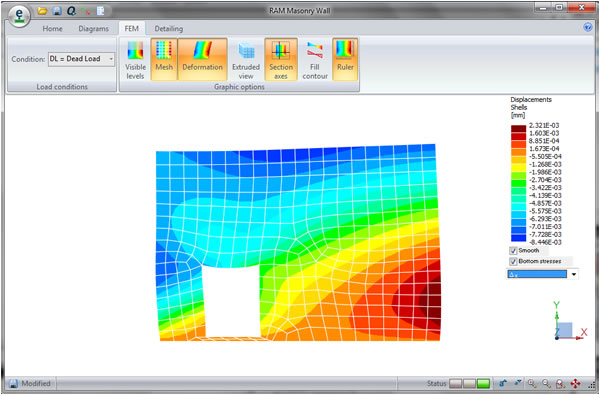Toggle the Ruler legend button
Image resolution: width=599 pixels, height=395 pixels.
click(x=345, y=60)
